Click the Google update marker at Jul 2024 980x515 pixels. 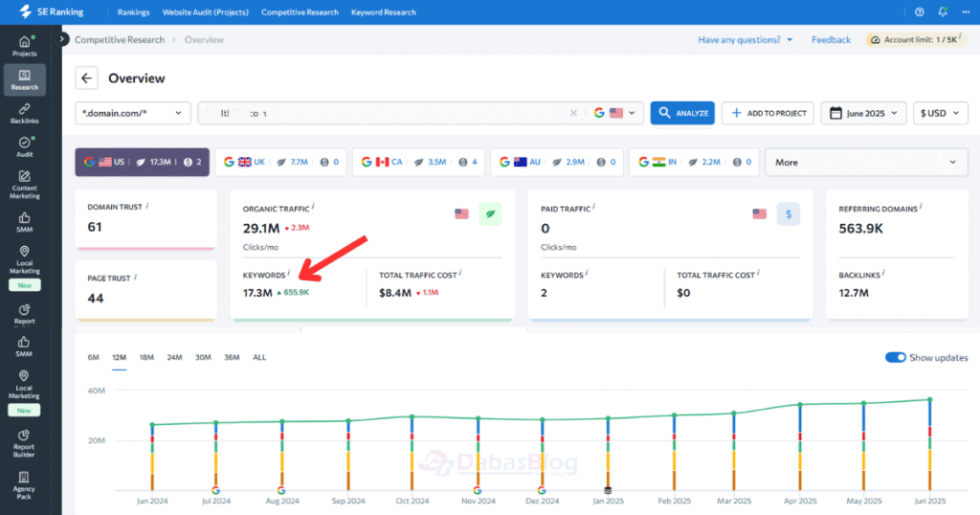coord(215,491)
